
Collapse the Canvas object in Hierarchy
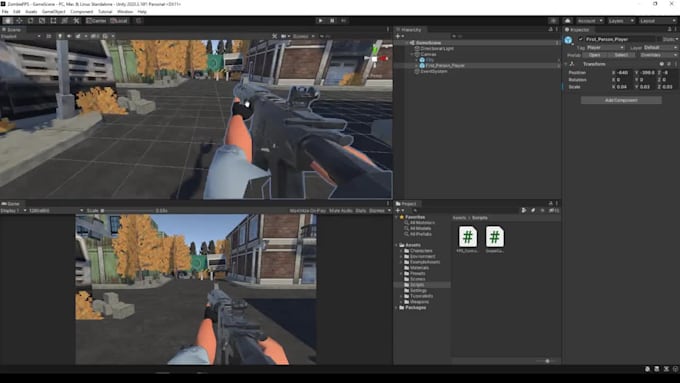click(412, 54)
